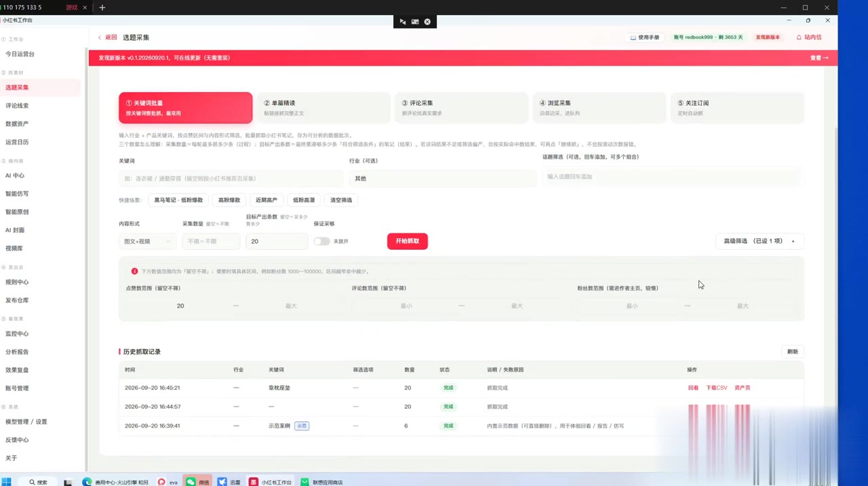The image size is (868, 486).
Task: Click the remote session keyboard icon
Action: pos(415,22)
